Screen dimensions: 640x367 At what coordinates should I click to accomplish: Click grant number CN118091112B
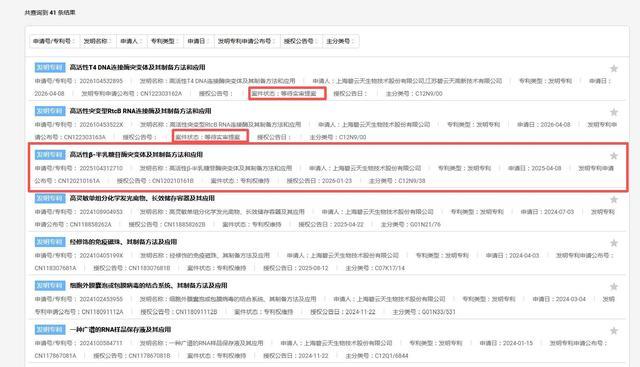196,312
